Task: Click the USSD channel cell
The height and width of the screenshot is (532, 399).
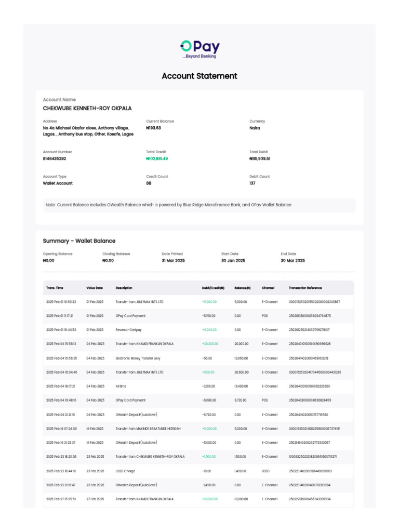Action: (265, 471)
